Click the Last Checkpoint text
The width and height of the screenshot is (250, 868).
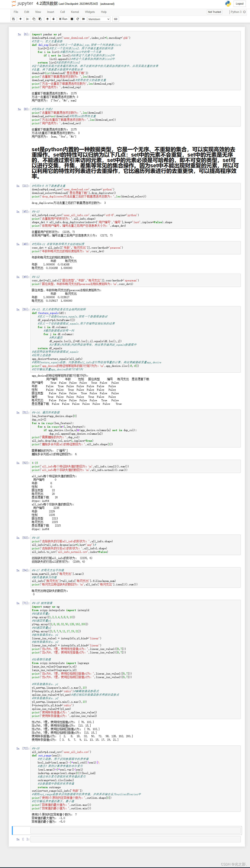(x=79, y=4)
